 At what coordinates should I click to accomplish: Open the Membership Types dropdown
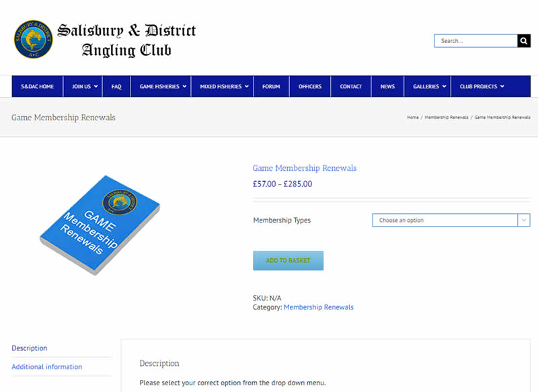451,220
